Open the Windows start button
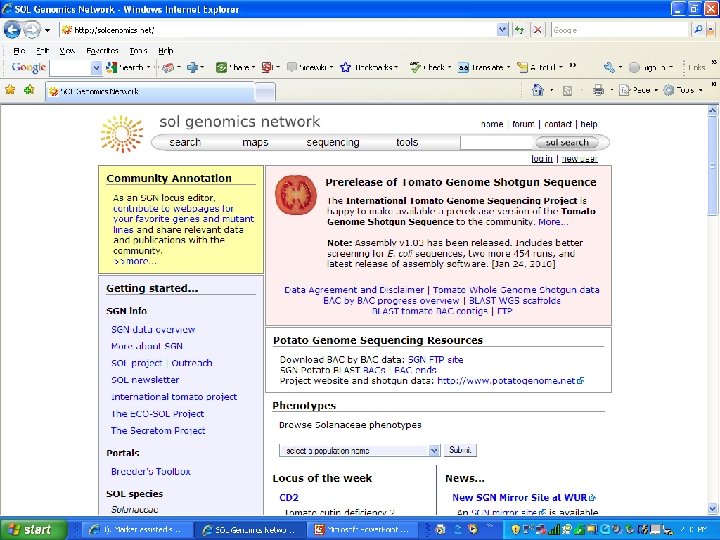 tap(34, 529)
